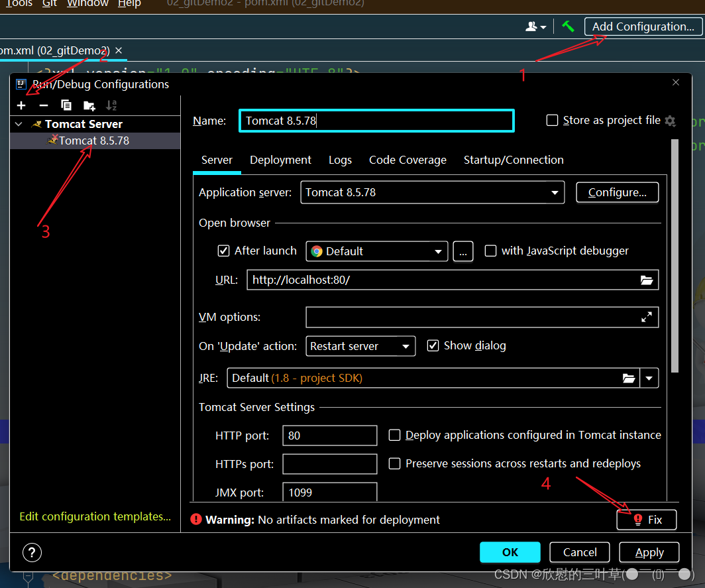
Task: Click the OK button
Action: point(510,552)
